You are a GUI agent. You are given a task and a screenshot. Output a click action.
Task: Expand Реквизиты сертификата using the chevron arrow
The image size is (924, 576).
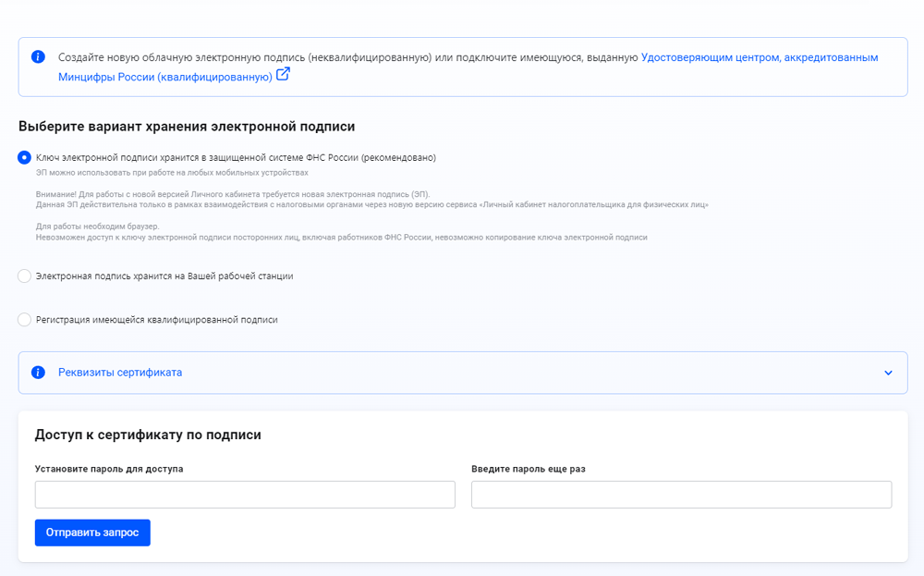pos(888,373)
